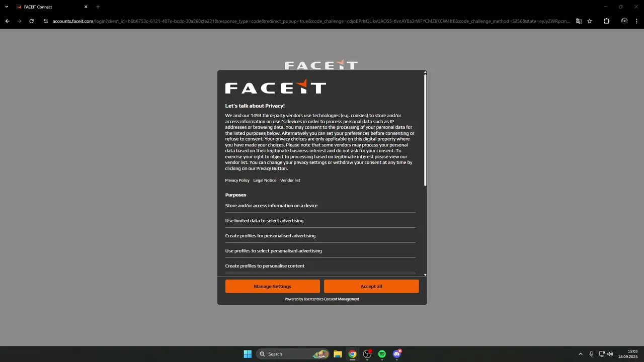Click the translate page icon
Image resolution: width=644 pixels, height=362 pixels.
click(x=579, y=21)
